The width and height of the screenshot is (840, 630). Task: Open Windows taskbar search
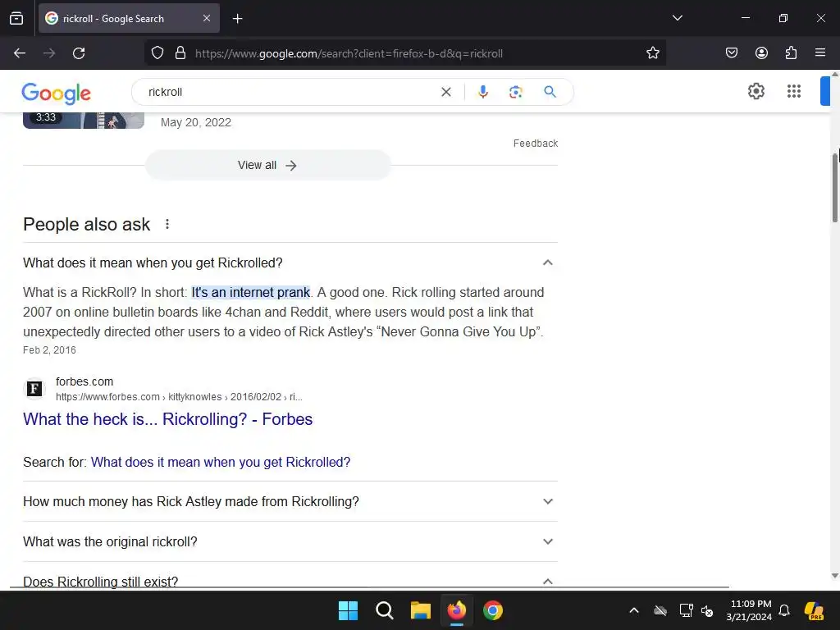(384, 610)
